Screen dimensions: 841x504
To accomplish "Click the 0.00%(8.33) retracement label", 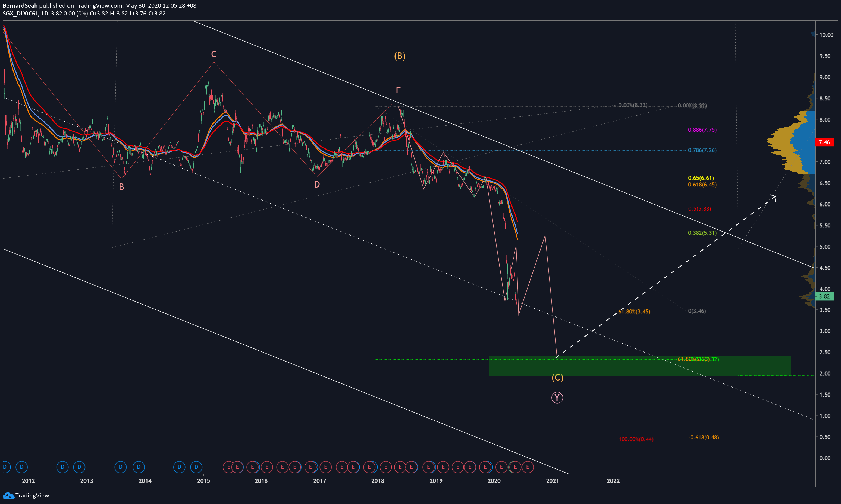I will point(633,105).
